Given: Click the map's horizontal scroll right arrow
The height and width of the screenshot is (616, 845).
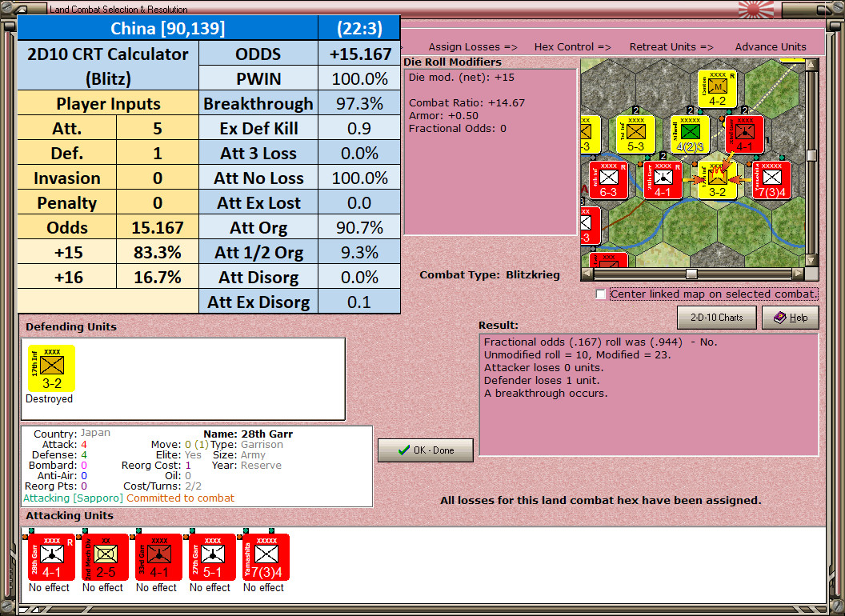Looking at the screenshot, I should pyautogui.click(x=798, y=274).
